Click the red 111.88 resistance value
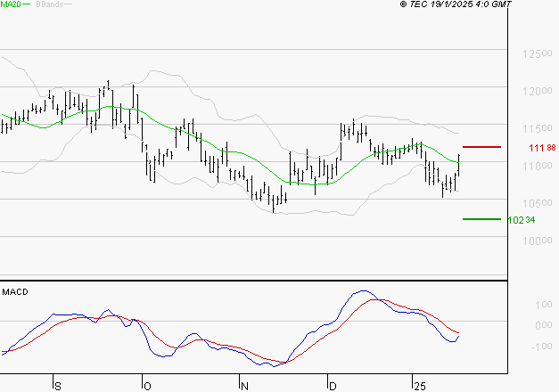 [542, 148]
